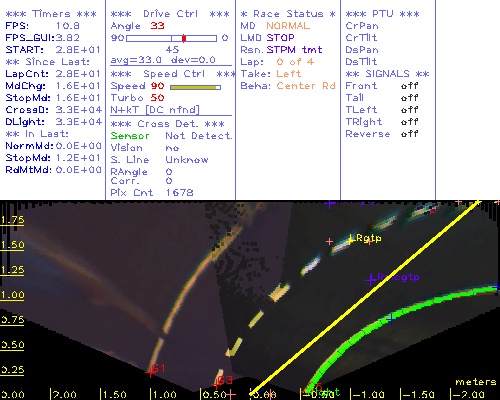Click the TRight signal off status
This screenshot has width=500, height=400.
409,122
